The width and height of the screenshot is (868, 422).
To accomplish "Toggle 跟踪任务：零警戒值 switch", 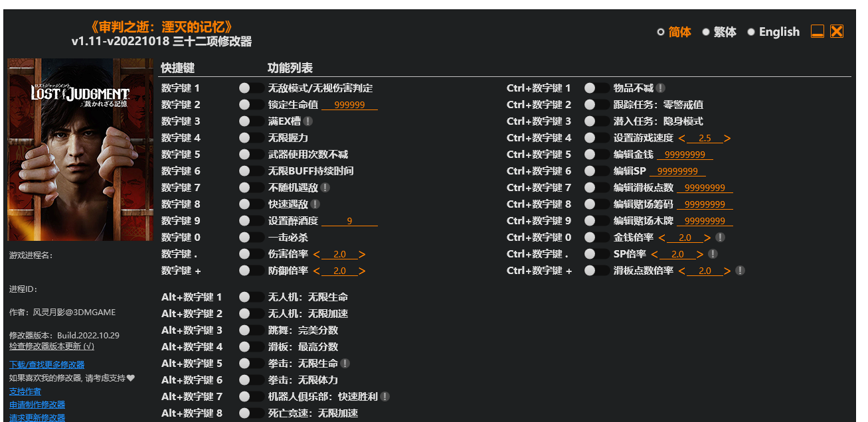I will point(597,105).
